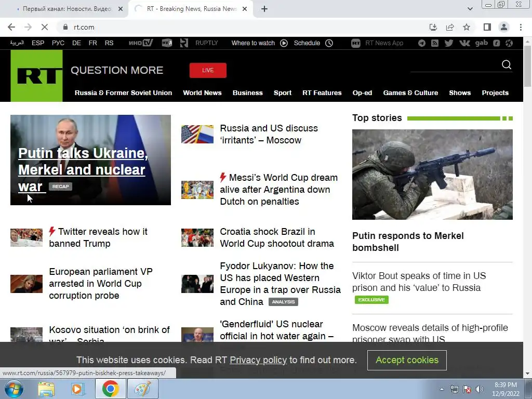Close the Первый канал tab
532x399 pixels.
point(121,9)
